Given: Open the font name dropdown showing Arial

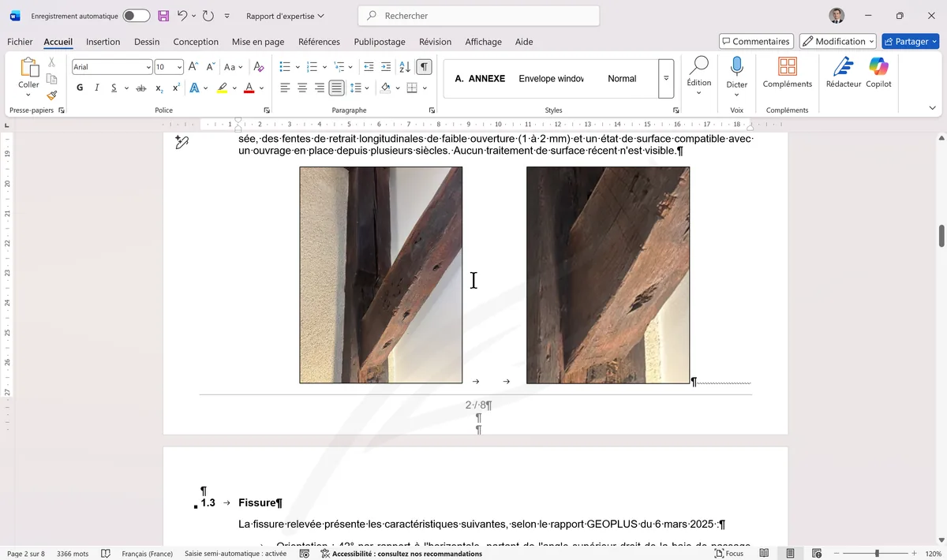Looking at the screenshot, I should (110, 67).
